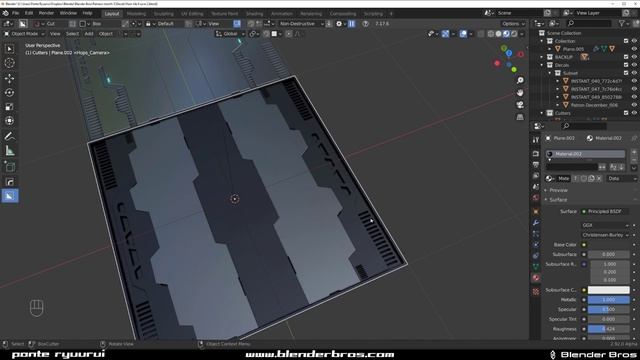Click the Metallic value slider
This screenshot has height=360, width=640.
pos(609,300)
